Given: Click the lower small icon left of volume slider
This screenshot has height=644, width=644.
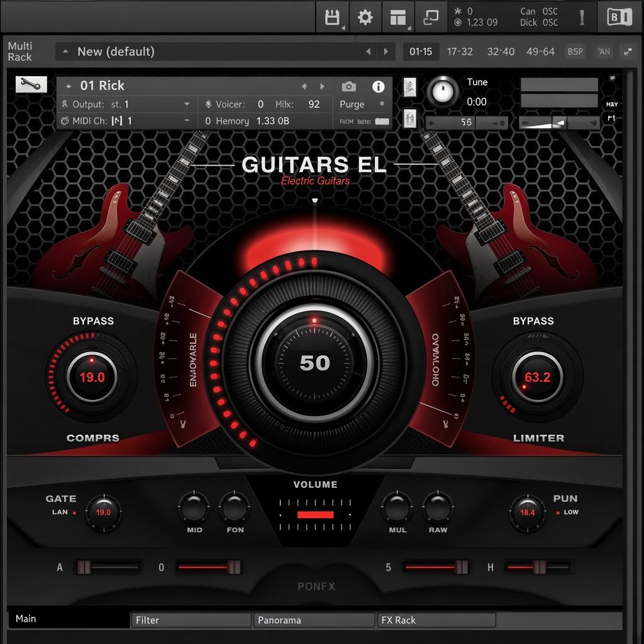Looking at the screenshot, I should point(409,119).
